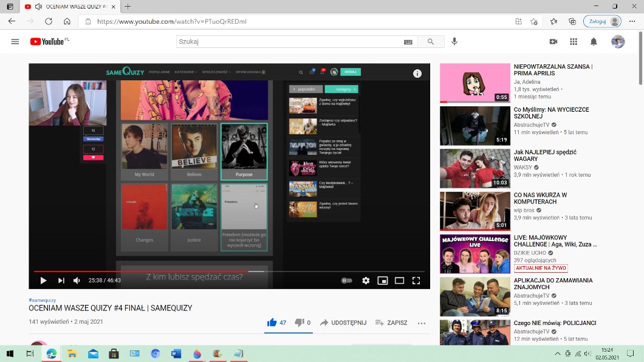Seek on the video progress bar

[182, 271]
